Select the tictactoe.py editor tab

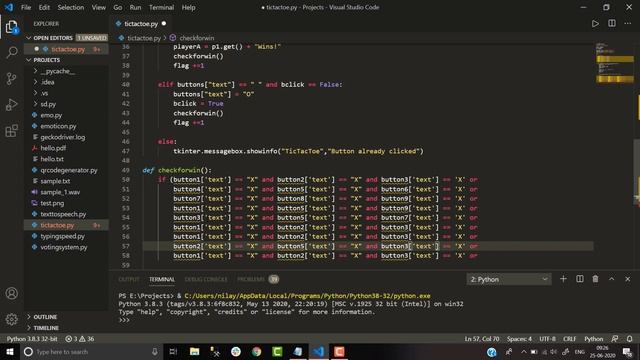point(141,24)
